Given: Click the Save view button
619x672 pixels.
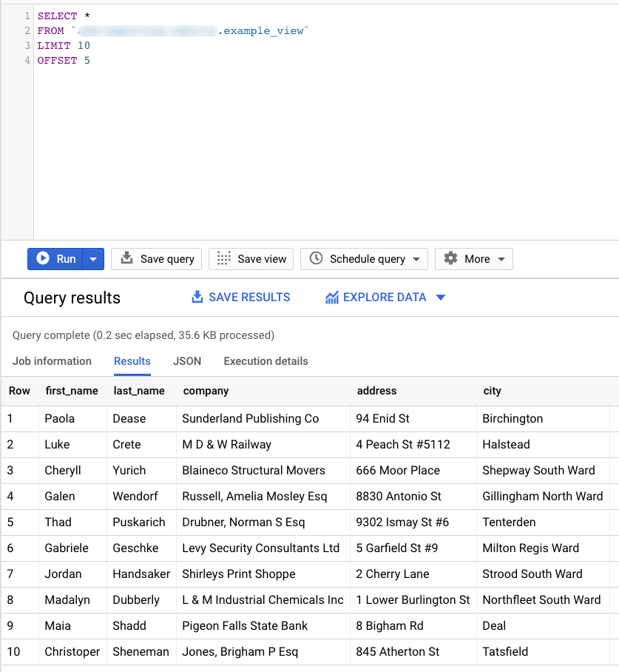Looking at the screenshot, I should (251, 259).
